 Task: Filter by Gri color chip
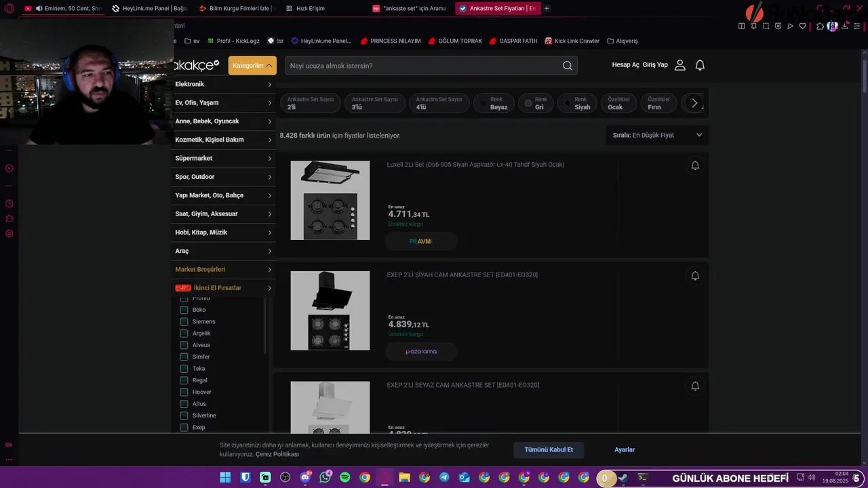536,103
